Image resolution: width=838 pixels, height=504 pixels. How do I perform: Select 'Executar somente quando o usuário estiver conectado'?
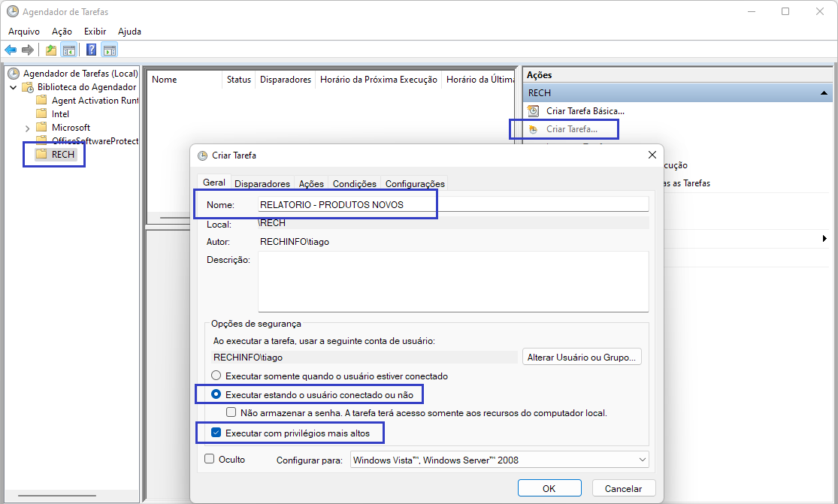click(216, 376)
